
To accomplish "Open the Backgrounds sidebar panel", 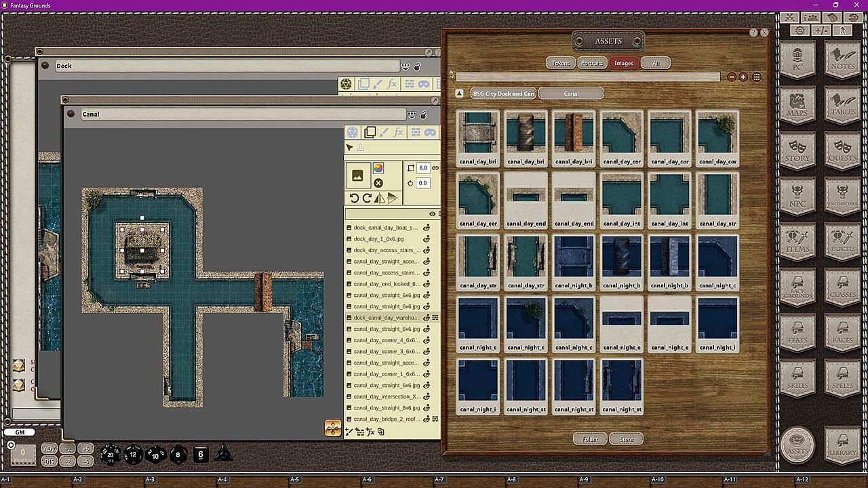I will pos(797,286).
